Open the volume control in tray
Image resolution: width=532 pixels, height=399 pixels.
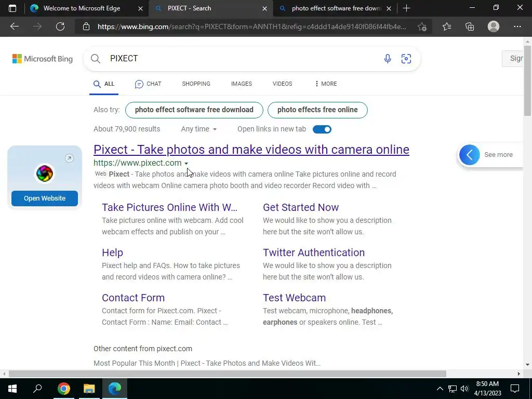[x=465, y=389]
